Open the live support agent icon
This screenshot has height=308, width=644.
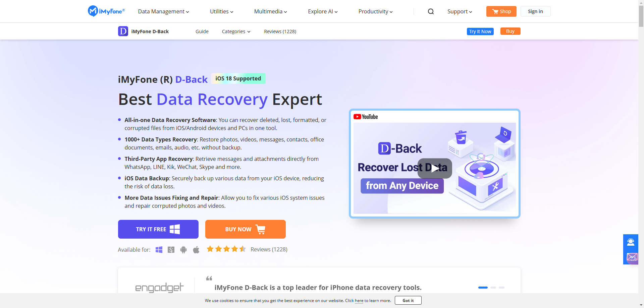coord(631,242)
